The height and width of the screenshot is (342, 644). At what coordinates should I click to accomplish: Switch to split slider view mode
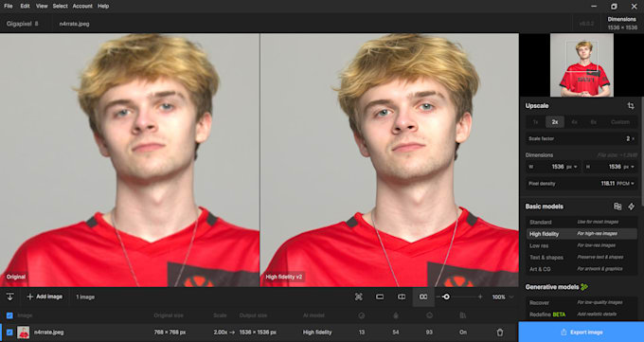pyautogui.click(x=402, y=297)
